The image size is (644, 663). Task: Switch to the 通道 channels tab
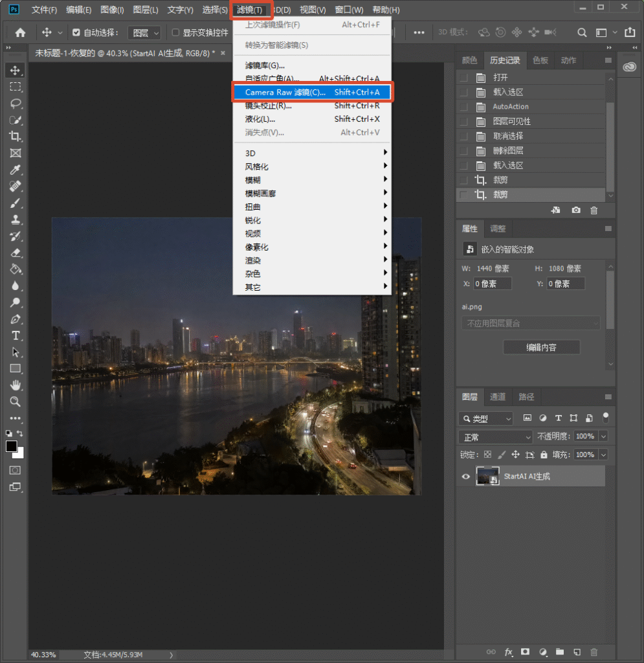497,397
